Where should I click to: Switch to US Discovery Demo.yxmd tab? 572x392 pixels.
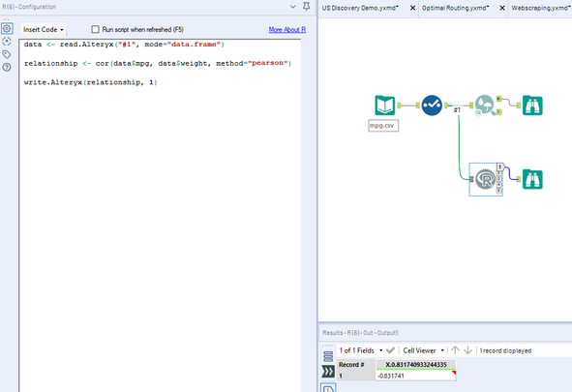tap(360, 8)
